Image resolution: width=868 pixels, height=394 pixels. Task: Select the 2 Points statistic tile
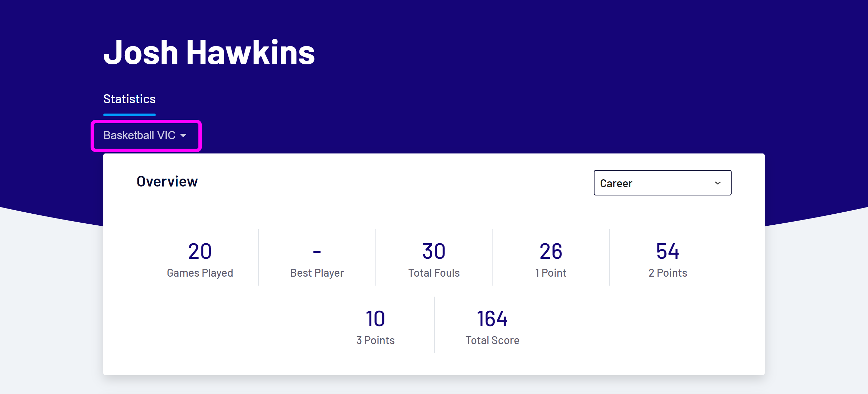[x=668, y=258]
